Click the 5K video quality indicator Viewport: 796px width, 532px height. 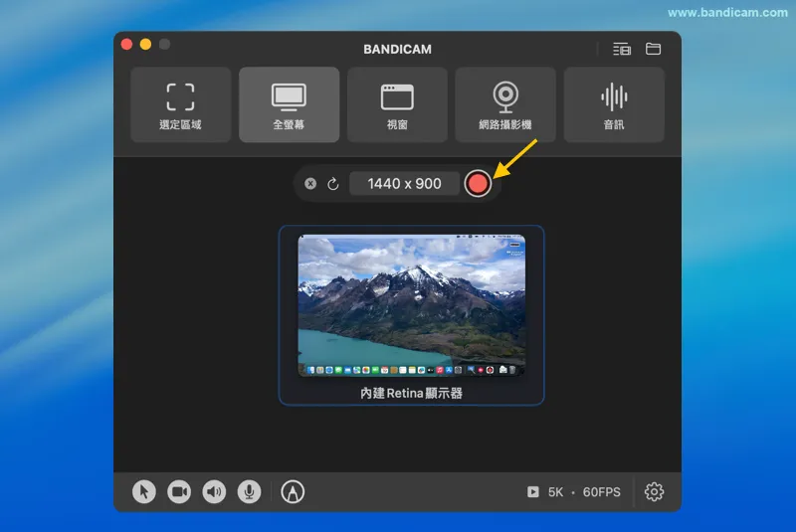[x=555, y=492]
